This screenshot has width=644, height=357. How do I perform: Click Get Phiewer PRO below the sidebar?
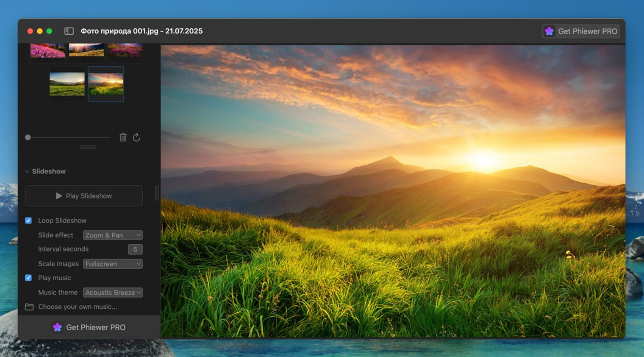89,327
